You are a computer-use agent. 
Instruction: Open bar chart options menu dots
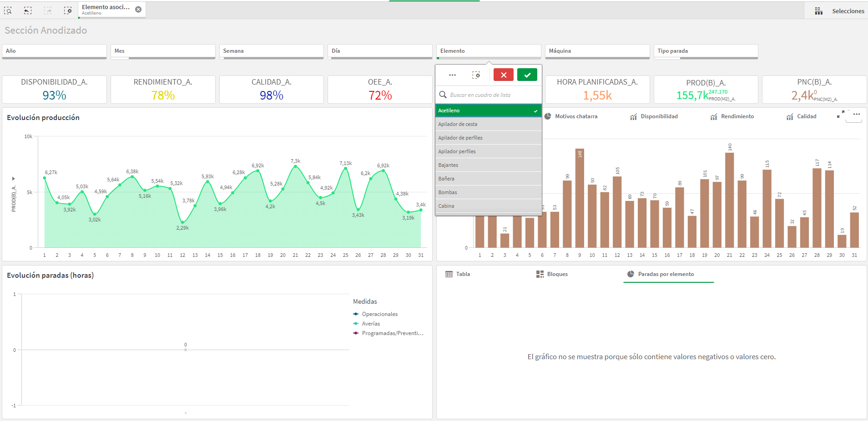tap(856, 114)
